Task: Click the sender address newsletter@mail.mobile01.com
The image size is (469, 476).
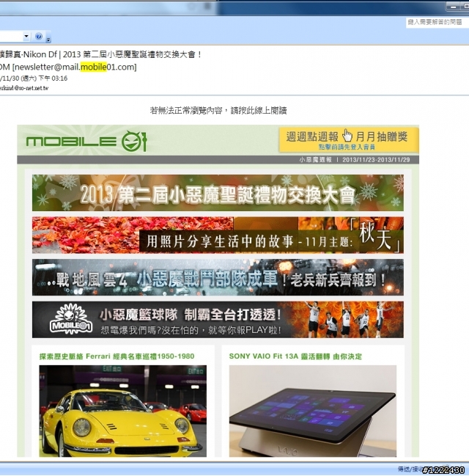Action: point(74,67)
